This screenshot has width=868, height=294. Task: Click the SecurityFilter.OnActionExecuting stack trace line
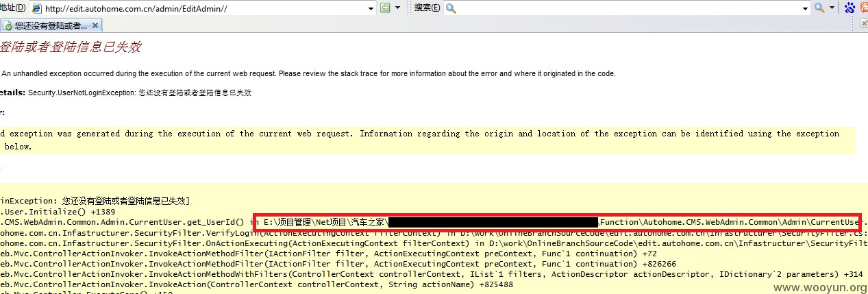click(x=434, y=243)
